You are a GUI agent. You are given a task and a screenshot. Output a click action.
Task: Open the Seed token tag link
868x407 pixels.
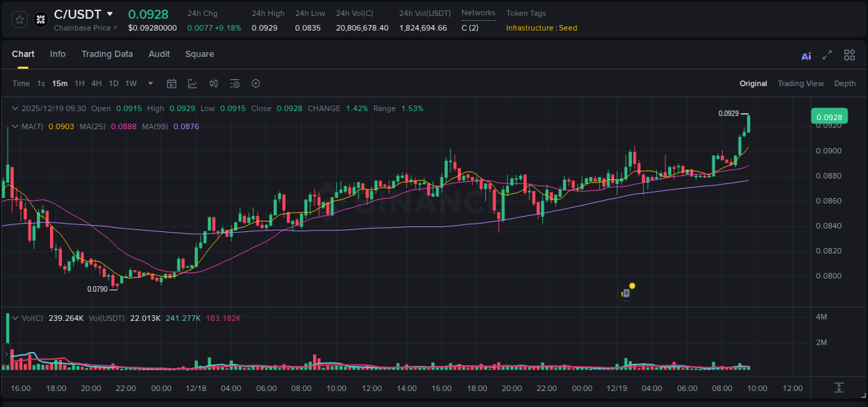[x=568, y=28]
